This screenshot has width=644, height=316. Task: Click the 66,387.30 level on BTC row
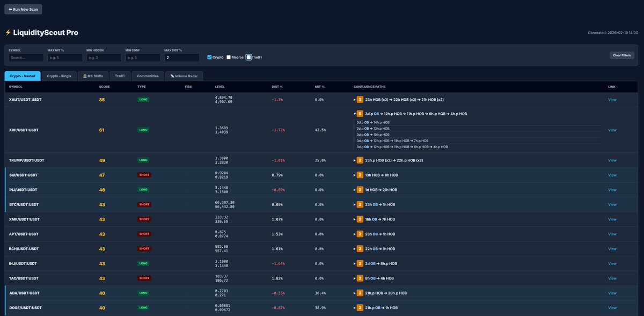224,202
